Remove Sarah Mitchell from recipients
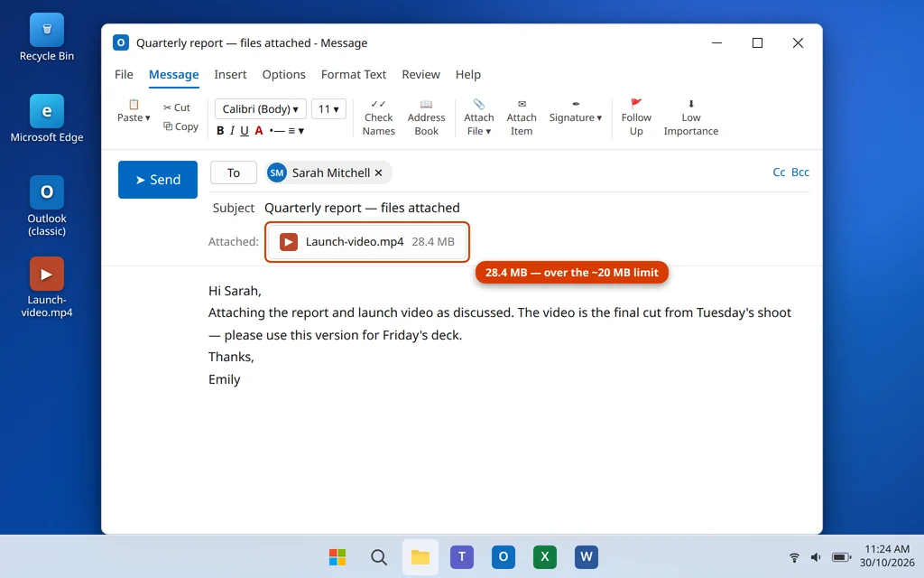Viewport: 924px width, 578px height. point(378,172)
